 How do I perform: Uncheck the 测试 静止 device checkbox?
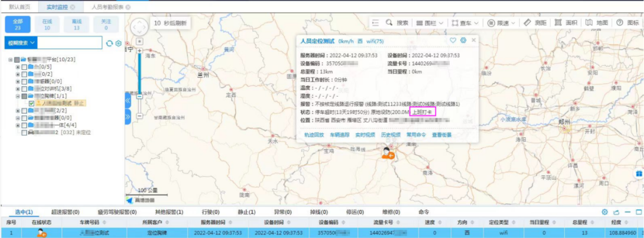click(32, 104)
